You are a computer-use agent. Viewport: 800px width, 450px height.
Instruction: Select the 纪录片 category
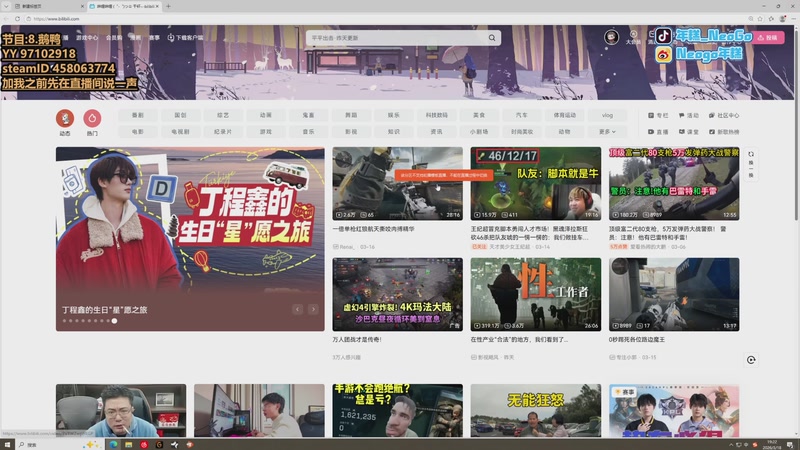[x=223, y=132]
